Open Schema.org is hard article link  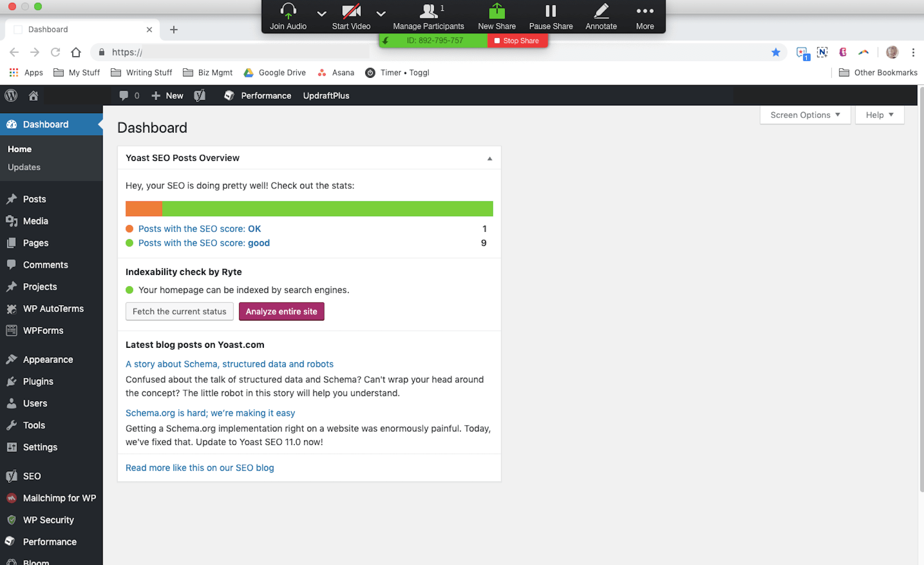210,413
